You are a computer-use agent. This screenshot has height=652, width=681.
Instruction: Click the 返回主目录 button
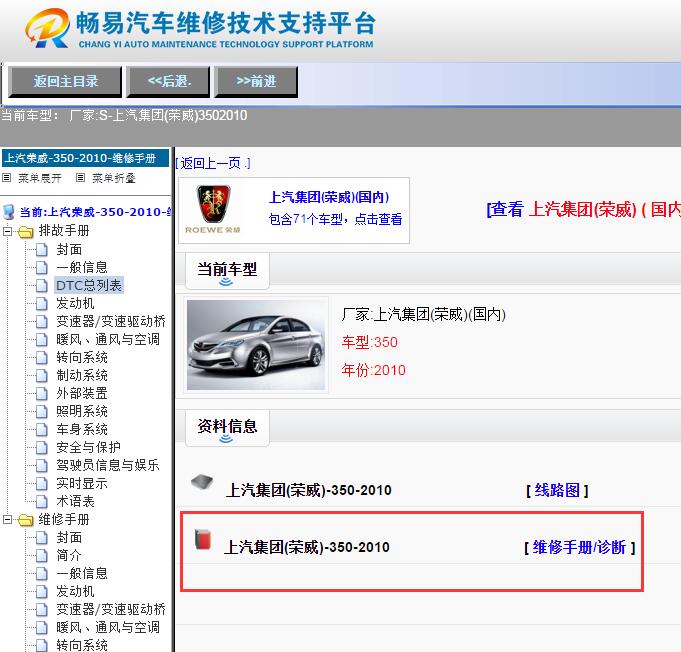pos(65,81)
